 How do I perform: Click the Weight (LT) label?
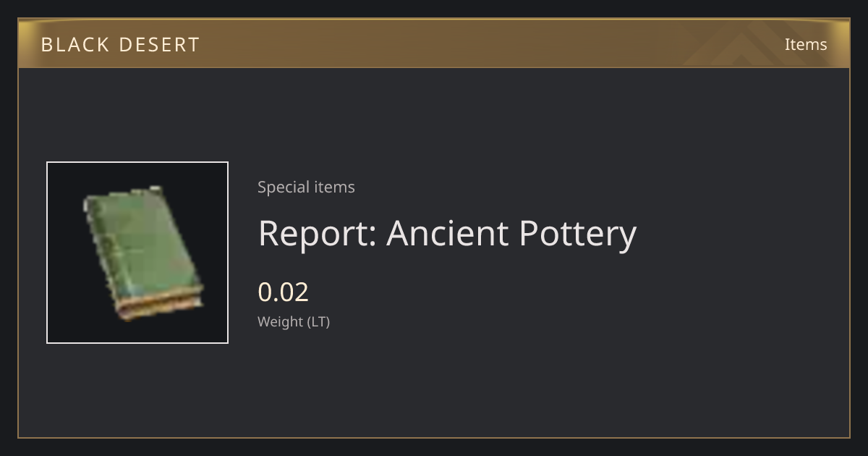294,322
